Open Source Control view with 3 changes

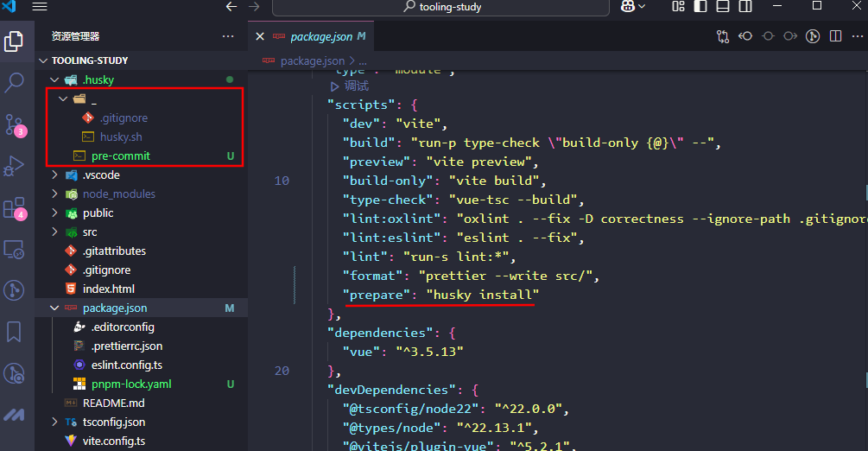click(x=15, y=124)
